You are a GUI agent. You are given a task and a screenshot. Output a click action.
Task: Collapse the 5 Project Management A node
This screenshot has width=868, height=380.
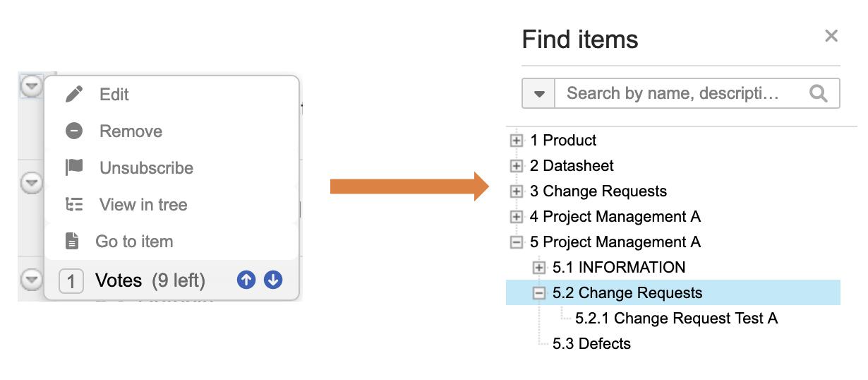coord(517,242)
